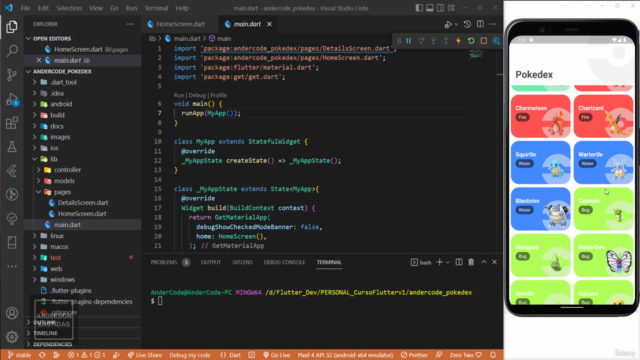Screen dimensions: 640x360
Task: Open editor More Actions ellipsis
Action: point(493,24)
